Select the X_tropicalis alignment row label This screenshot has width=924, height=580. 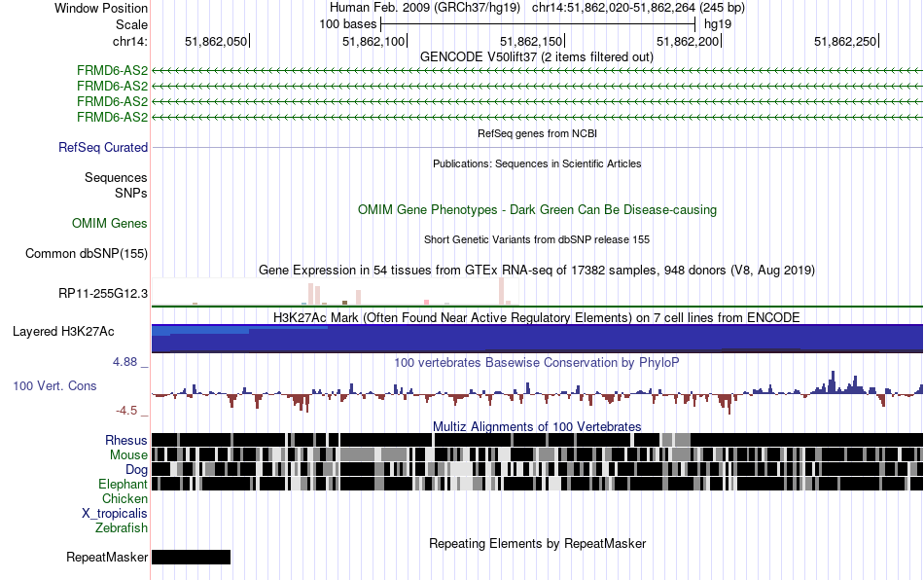point(115,514)
